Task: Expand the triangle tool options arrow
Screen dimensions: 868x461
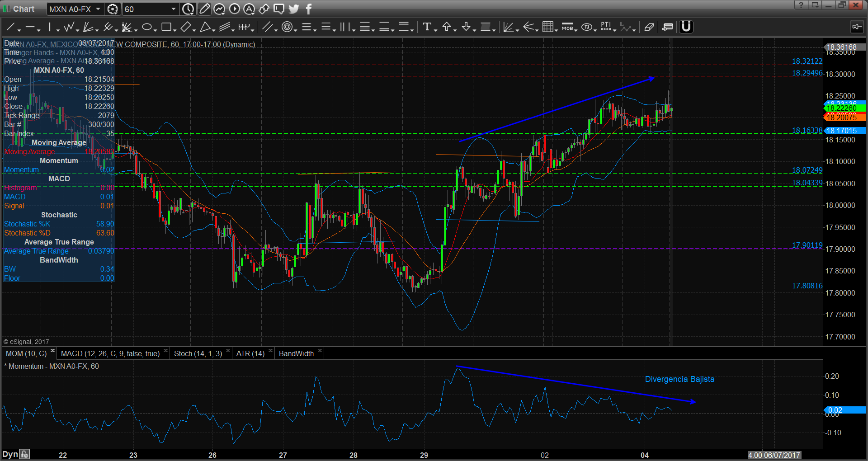Action: [x=213, y=29]
